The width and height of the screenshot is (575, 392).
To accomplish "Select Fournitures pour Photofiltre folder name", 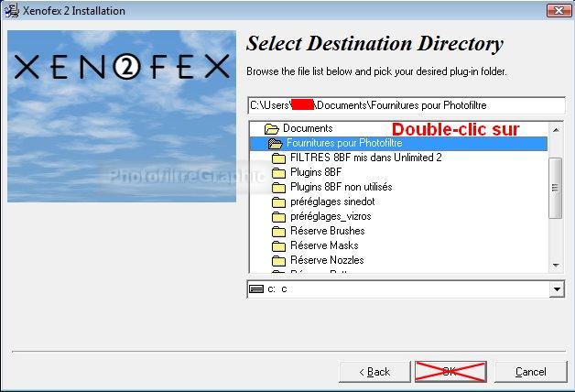I will coord(344,143).
